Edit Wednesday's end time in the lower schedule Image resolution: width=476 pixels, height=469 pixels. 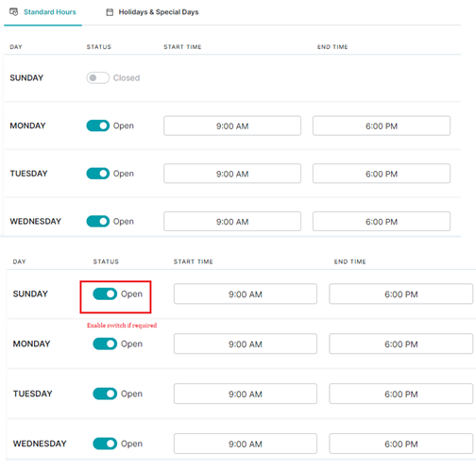click(x=401, y=444)
